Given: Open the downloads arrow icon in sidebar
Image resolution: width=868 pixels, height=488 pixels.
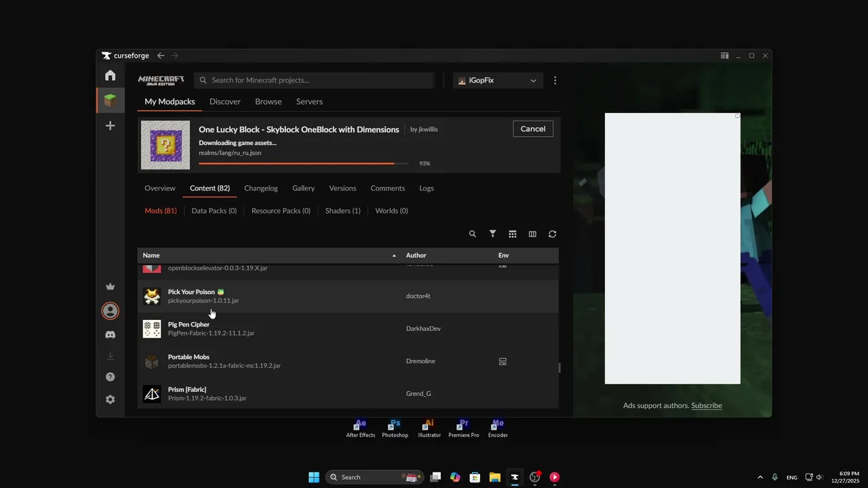Looking at the screenshot, I should (110, 356).
